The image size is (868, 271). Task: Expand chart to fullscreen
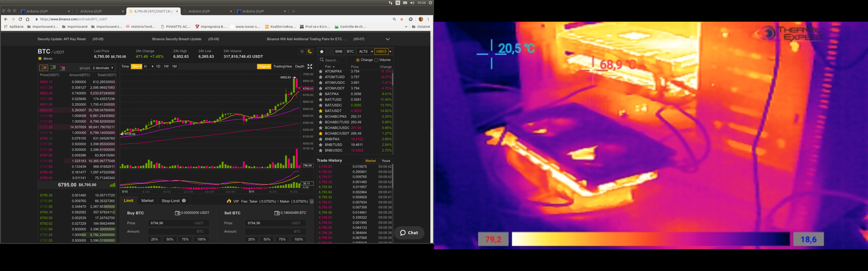pyautogui.click(x=310, y=67)
